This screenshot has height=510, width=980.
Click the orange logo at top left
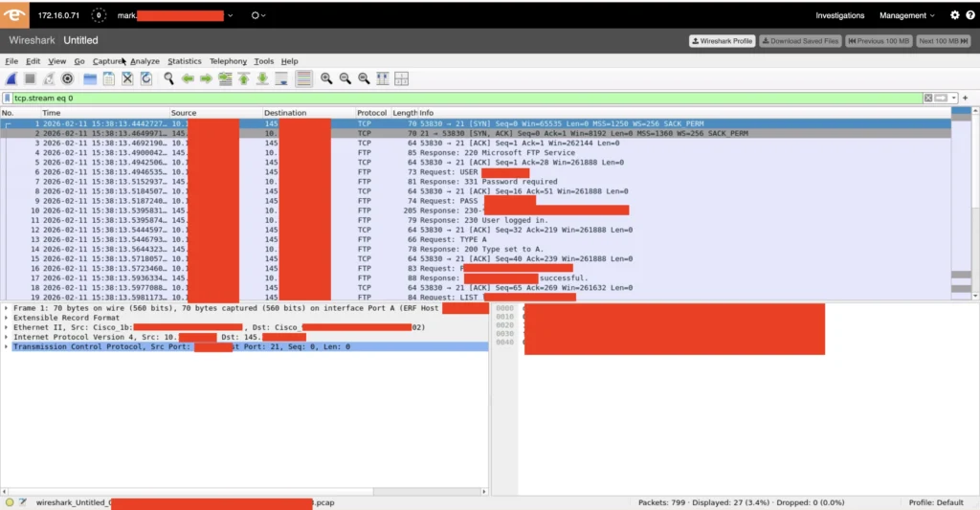click(x=14, y=15)
